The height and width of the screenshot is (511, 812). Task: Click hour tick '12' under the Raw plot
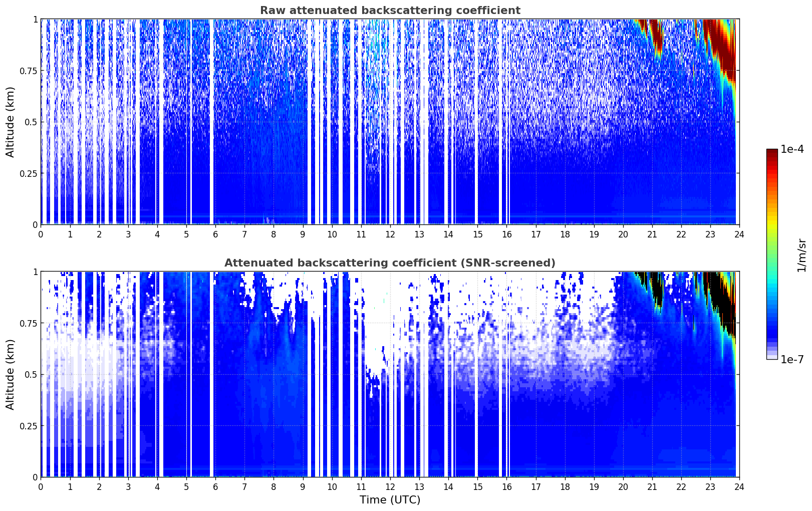coord(390,234)
